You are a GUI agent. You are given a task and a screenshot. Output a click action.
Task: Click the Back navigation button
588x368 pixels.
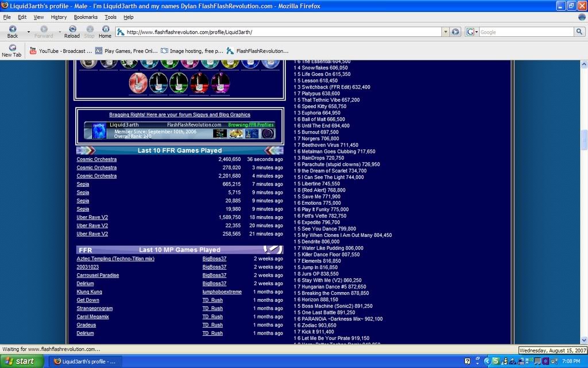click(x=12, y=30)
